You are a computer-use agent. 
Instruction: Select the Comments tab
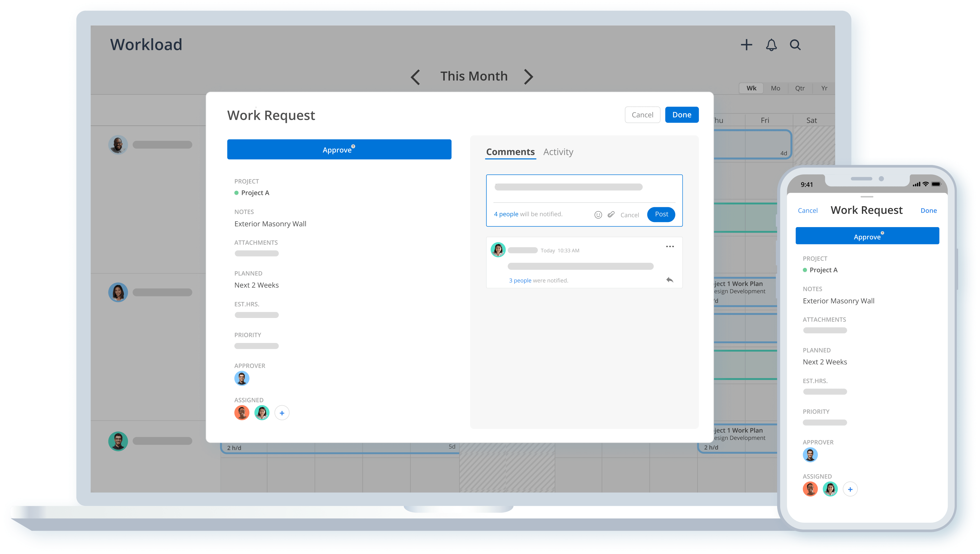tap(510, 152)
